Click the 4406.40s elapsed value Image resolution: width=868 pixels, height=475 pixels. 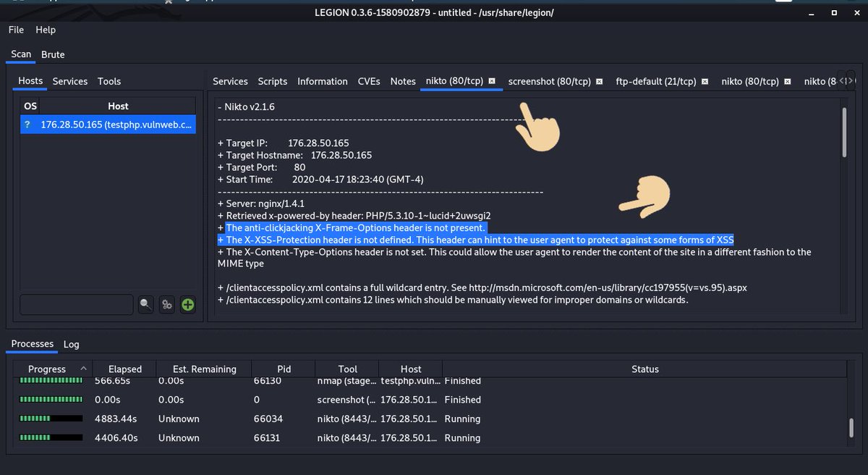click(116, 437)
